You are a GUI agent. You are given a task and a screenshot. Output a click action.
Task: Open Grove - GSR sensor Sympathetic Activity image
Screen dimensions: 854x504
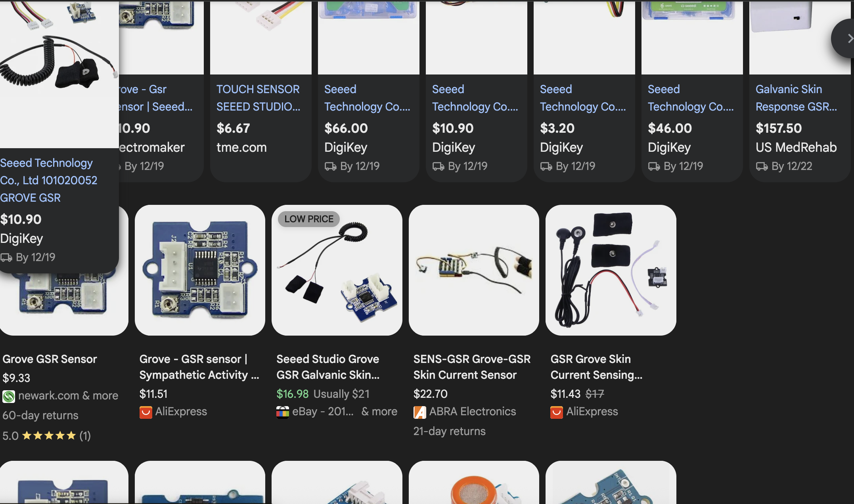click(200, 270)
